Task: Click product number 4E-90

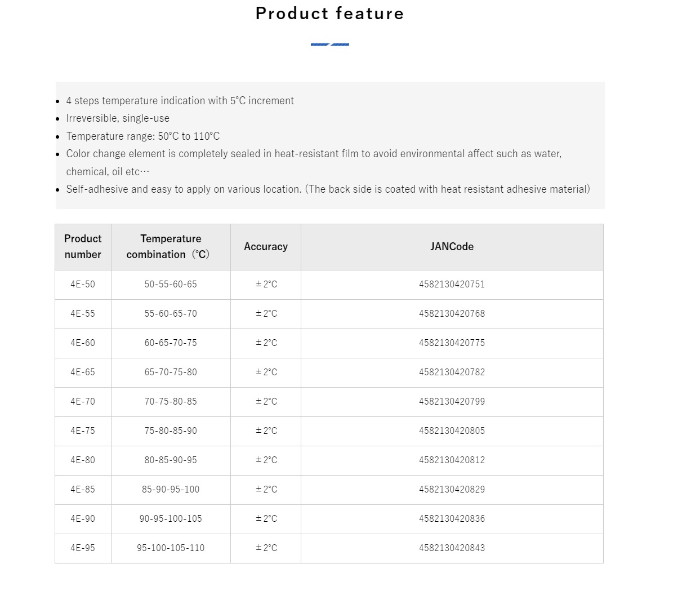Action: 83,519
